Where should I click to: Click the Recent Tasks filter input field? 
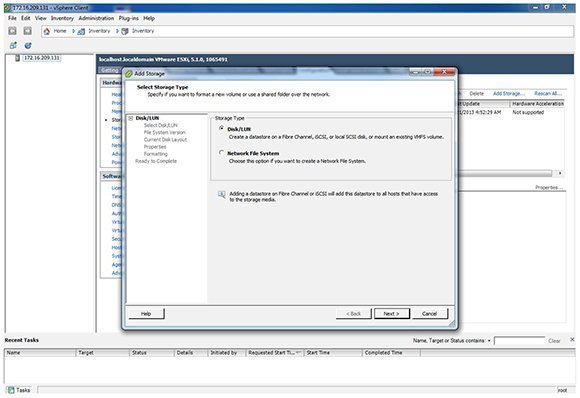tap(519, 341)
